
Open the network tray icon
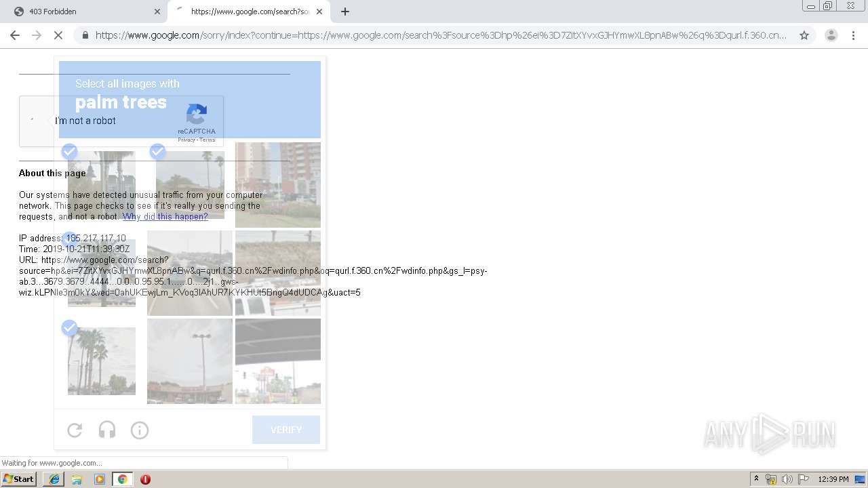tap(771, 479)
